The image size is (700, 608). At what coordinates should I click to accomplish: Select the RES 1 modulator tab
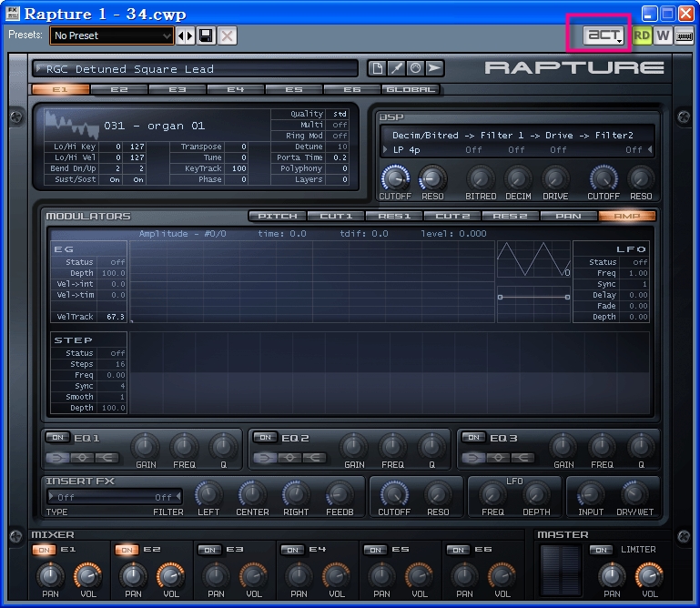point(394,216)
